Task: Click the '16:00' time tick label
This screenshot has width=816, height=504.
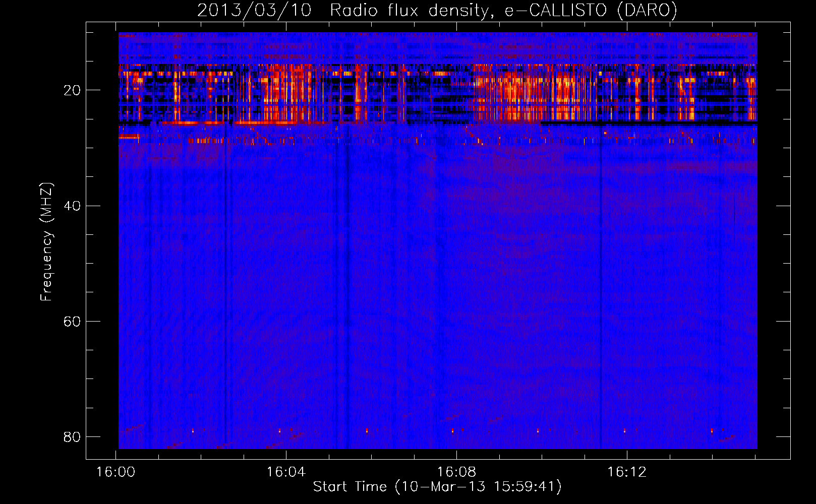Action: (x=116, y=472)
